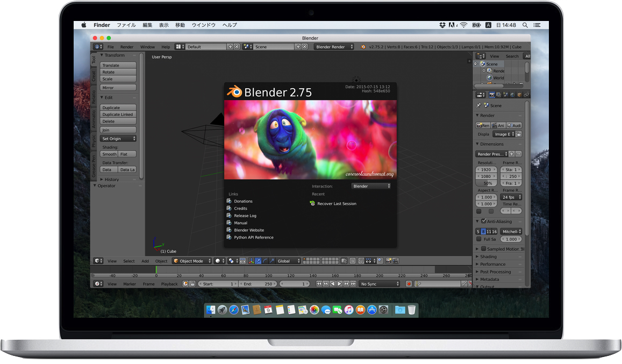Open the No Sync dropdown

click(379, 284)
